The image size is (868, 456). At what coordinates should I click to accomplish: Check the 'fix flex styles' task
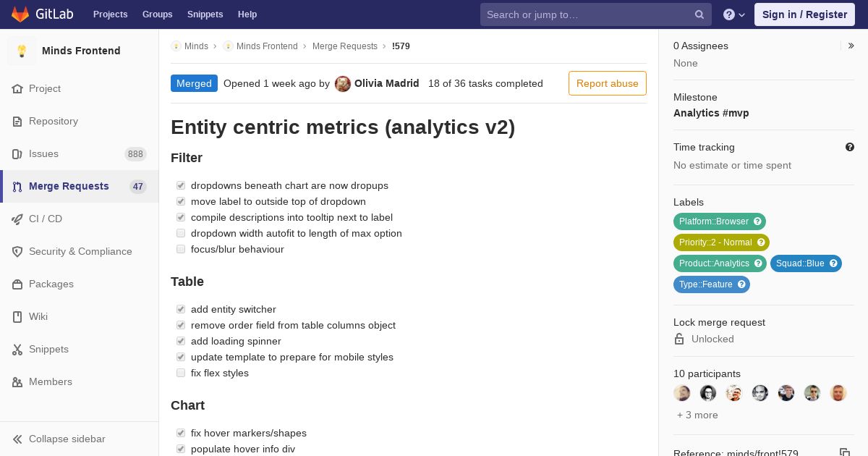pyautogui.click(x=181, y=373)
